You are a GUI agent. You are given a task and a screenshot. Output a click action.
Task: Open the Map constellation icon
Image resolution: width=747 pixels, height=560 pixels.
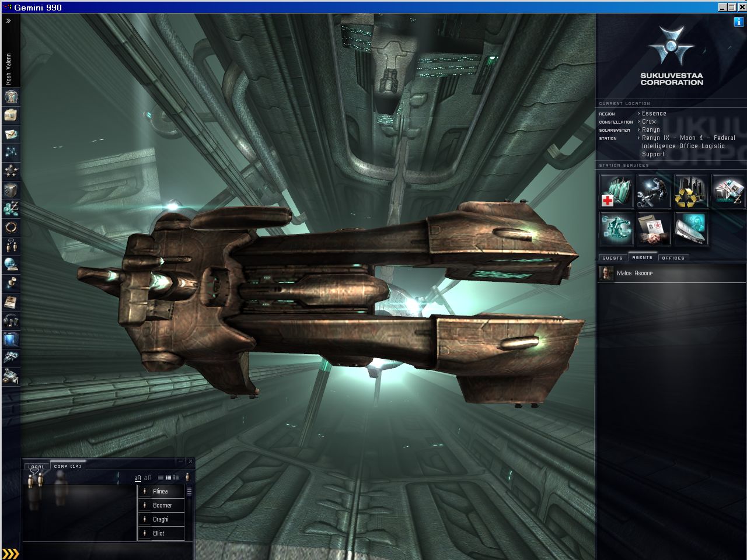[11, 152]
